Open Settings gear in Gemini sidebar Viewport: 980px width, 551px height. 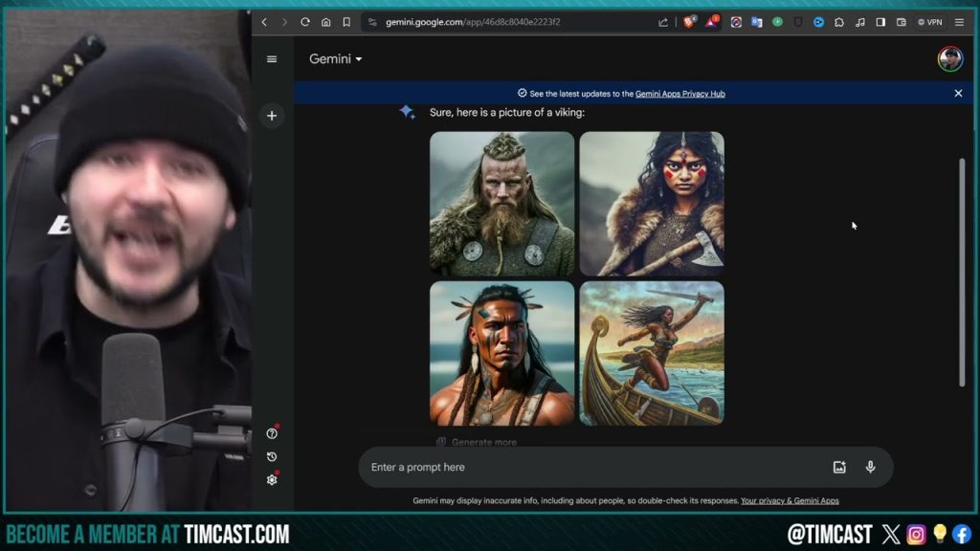(x=272, y=479)
